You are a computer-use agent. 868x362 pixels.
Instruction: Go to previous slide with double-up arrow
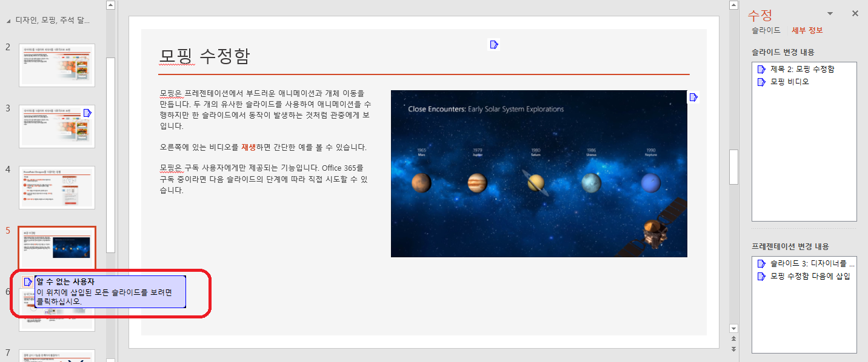733,339
